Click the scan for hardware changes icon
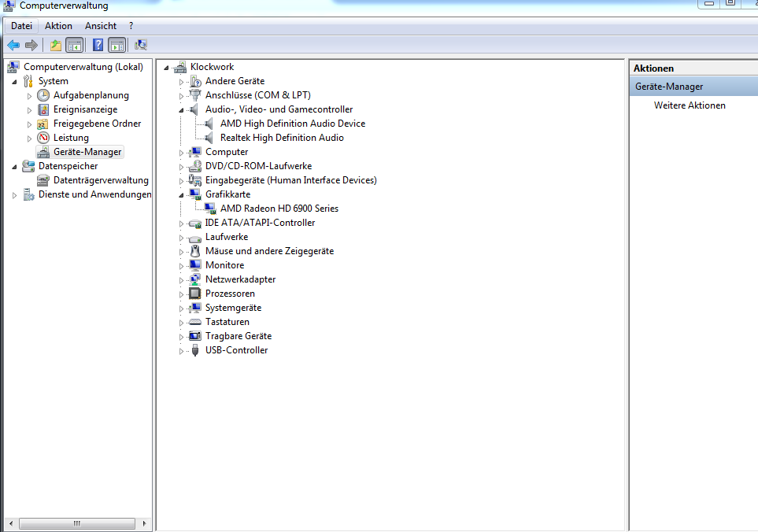Viewport: 758px width, 532px height. point(141,46)
